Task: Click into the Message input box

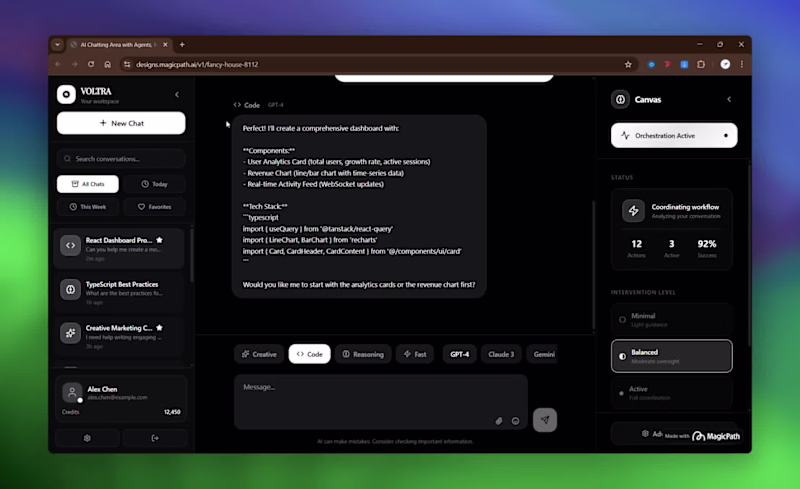Action: (x=381, y=402)
